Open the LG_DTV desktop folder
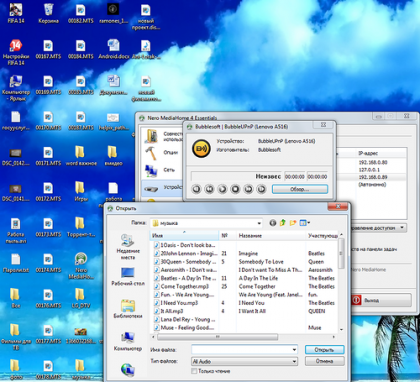Screen dimensions: 420x382 (81, 298)
